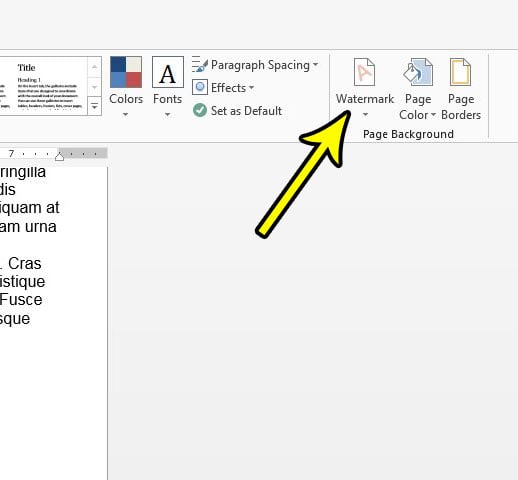Click the Colors theme palette squares
Viewport: 518px width, 480px height.
pyautogui.click(x=126, y=72)
